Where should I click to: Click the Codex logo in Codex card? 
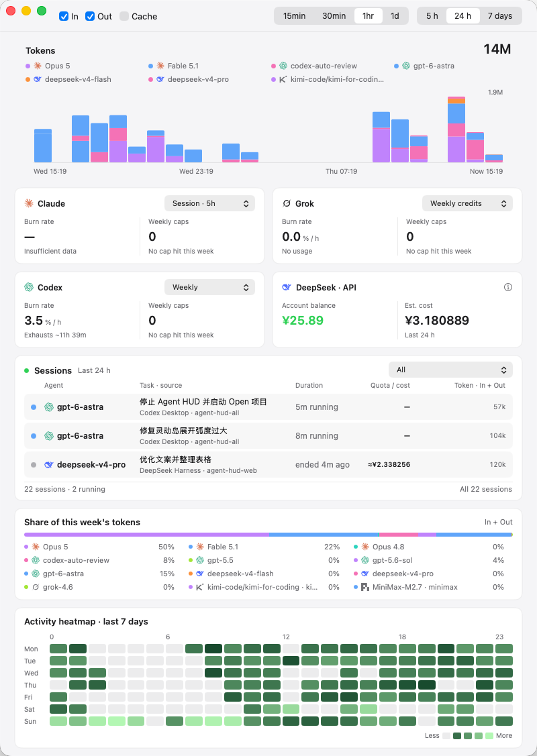(28, 287)
